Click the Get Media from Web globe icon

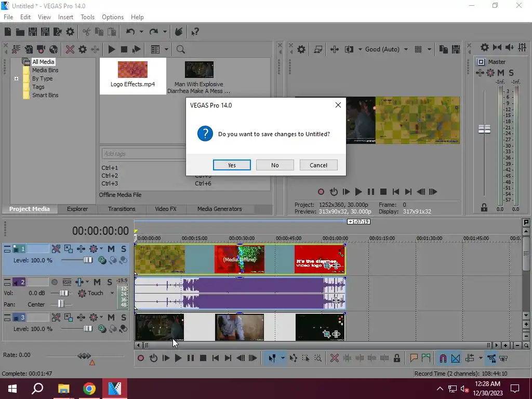coord(54,49)
